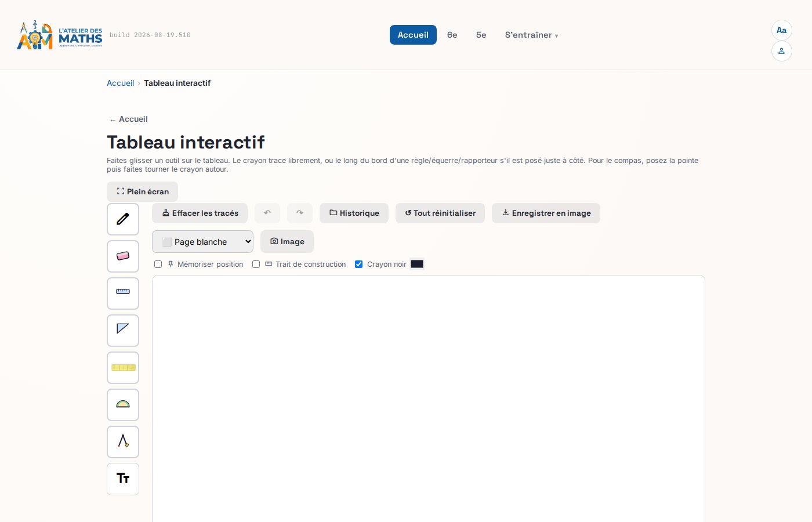Screen dimensions: 812x522
Task: Open the 5e nav item
Action: [x=481, y=35]
